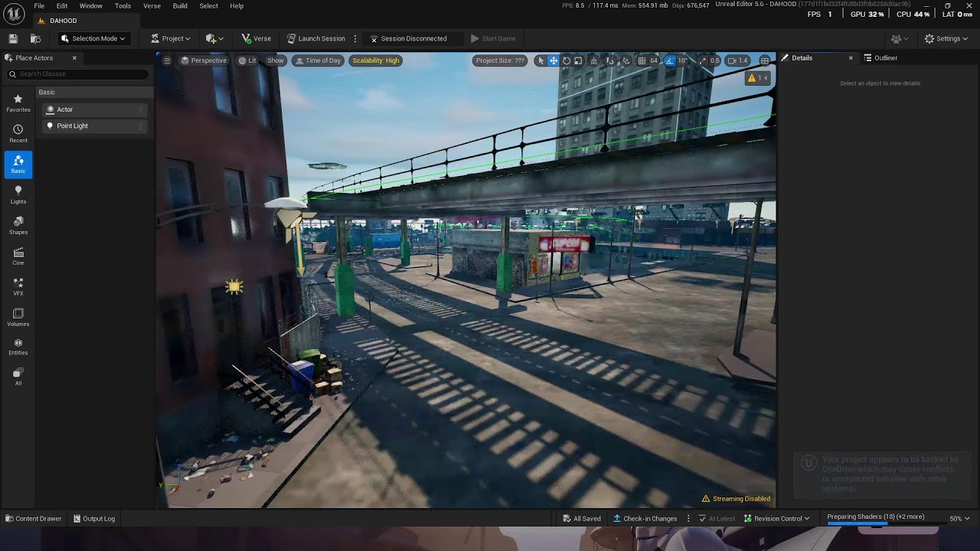Activate the Translate move tool
The height and width of the screenshot is (551, 980).
click(x=554, y=60)
